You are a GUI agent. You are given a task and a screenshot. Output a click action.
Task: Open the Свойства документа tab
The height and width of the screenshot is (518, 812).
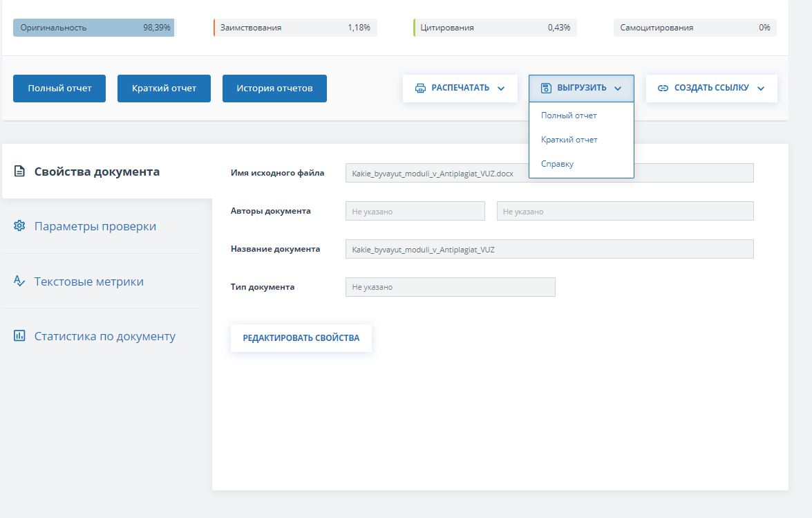coord(107,172)
